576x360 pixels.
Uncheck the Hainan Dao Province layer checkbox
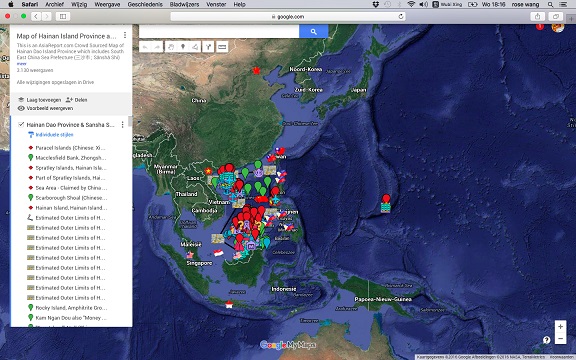[21, 125]
